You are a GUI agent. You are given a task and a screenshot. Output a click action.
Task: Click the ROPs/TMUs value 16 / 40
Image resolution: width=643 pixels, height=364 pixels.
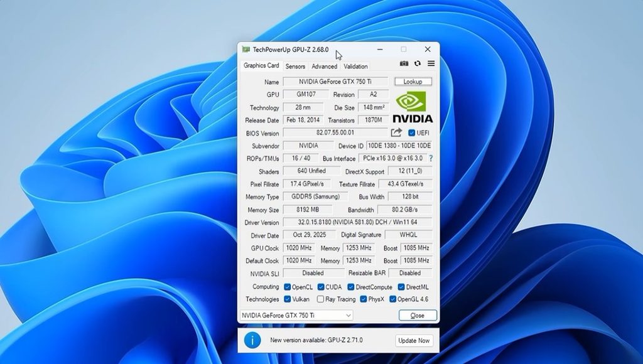coord(301,158)
